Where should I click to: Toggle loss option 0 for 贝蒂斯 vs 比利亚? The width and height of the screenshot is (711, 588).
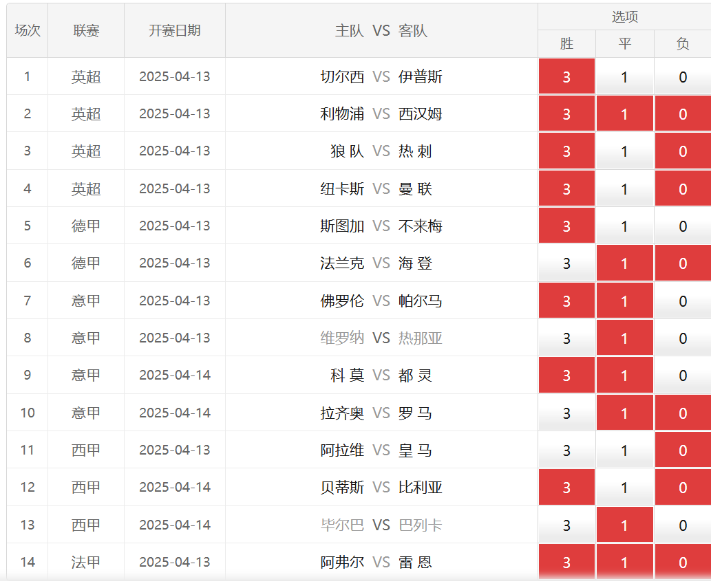683,487
